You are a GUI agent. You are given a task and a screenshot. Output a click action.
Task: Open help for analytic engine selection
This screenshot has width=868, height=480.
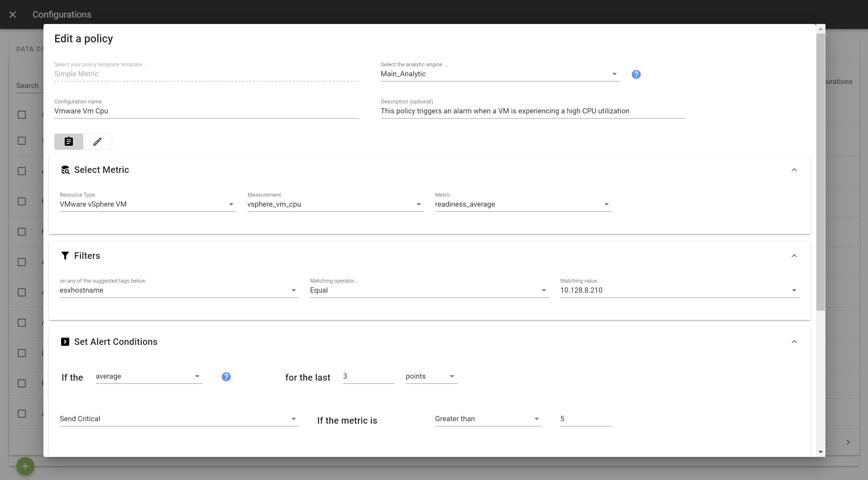tap(636, 74)
